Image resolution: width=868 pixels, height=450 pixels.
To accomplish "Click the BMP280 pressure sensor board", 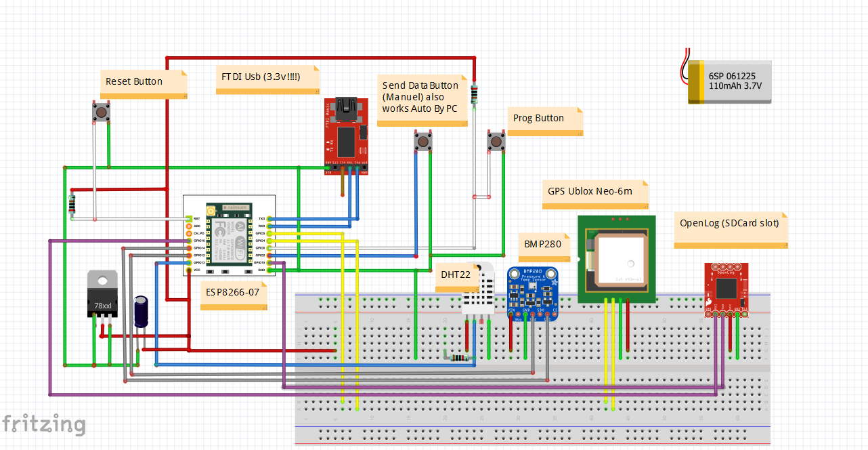I will (x=534, y=288).
